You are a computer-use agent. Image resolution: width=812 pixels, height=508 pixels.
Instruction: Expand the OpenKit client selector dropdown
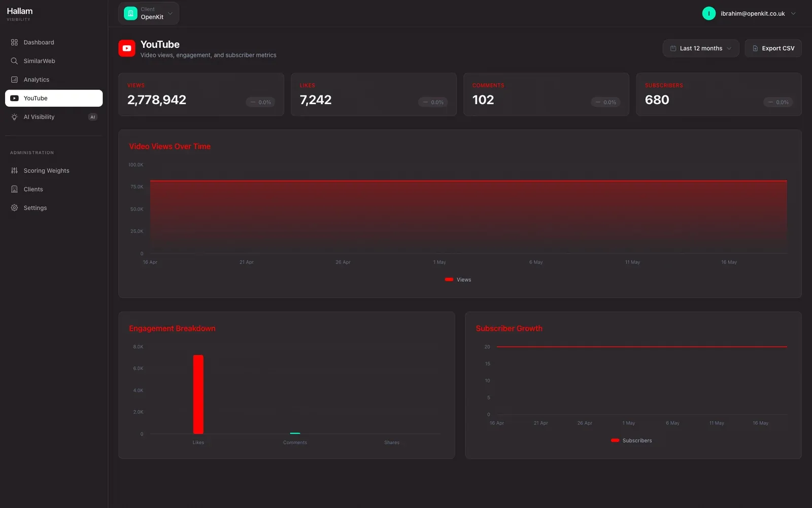click(149, 13)
